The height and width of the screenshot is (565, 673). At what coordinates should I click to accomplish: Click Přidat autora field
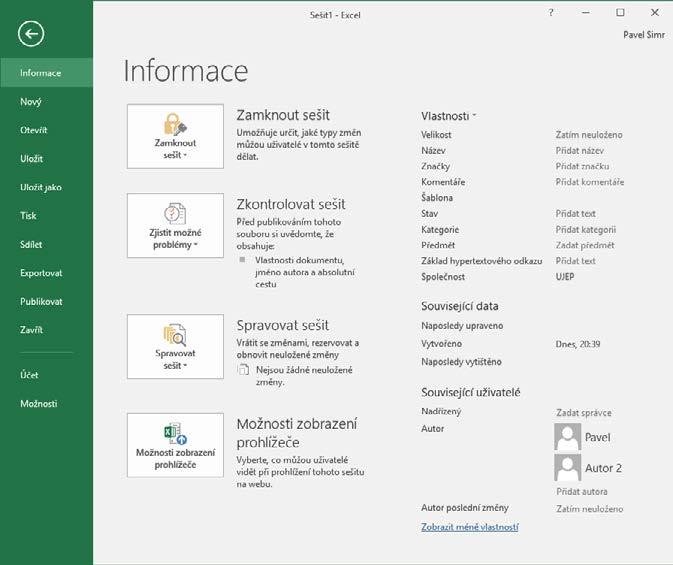point(582,492)
